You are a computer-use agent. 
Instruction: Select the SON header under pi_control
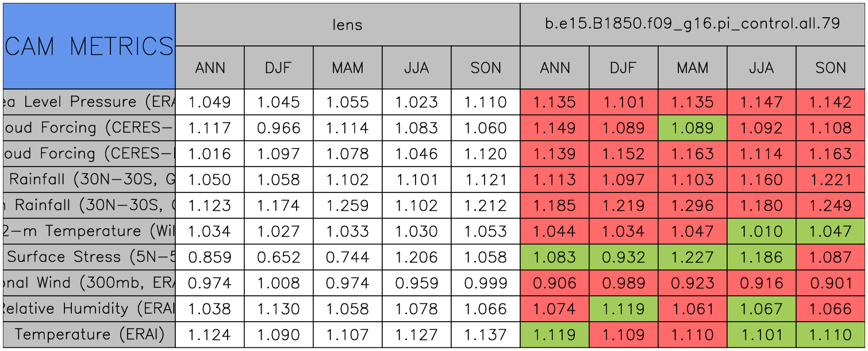tap(831, 68)
